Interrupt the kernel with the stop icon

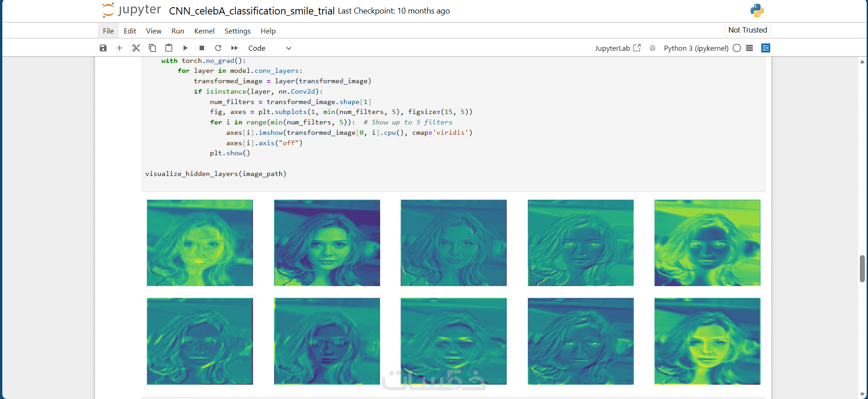click(x=202, y=48)
